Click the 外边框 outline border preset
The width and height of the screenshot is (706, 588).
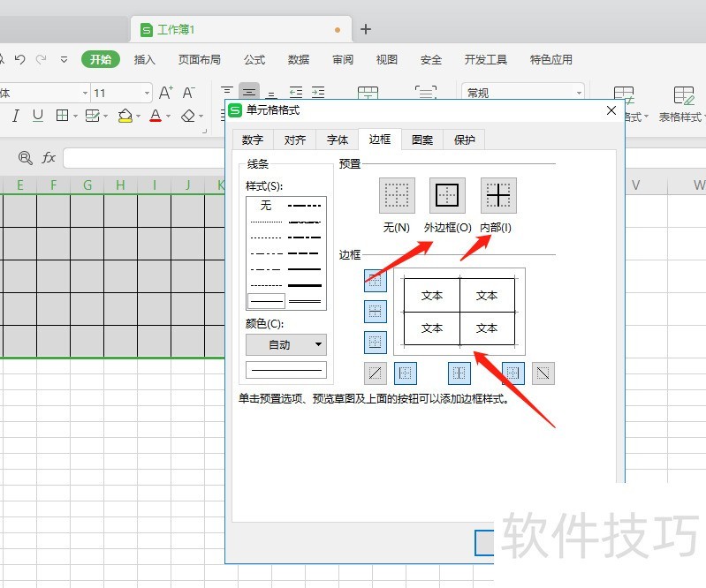tap(447, 195)
